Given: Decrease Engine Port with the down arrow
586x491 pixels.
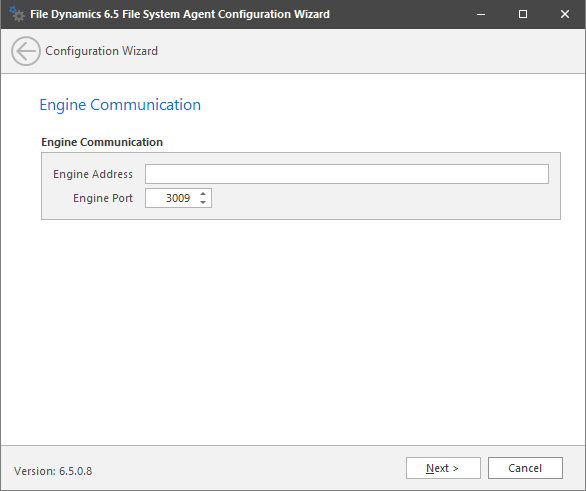Looking at the screenshot, I should point(203,202).
